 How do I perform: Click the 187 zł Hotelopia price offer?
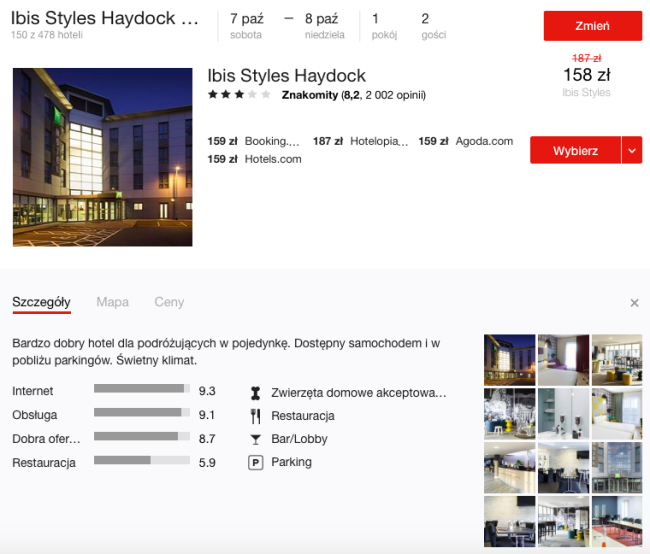click(x=360, y=141)
